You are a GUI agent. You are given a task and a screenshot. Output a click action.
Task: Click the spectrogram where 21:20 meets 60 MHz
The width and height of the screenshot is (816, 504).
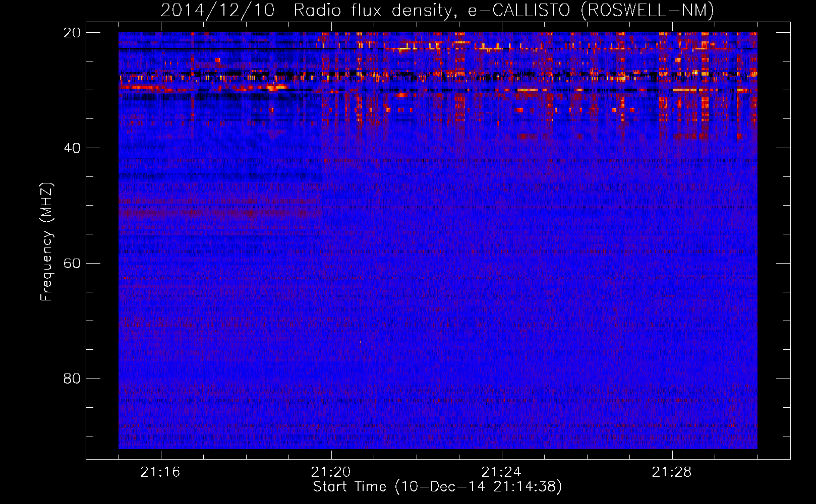pyautogui.click(x=331, y=263)
